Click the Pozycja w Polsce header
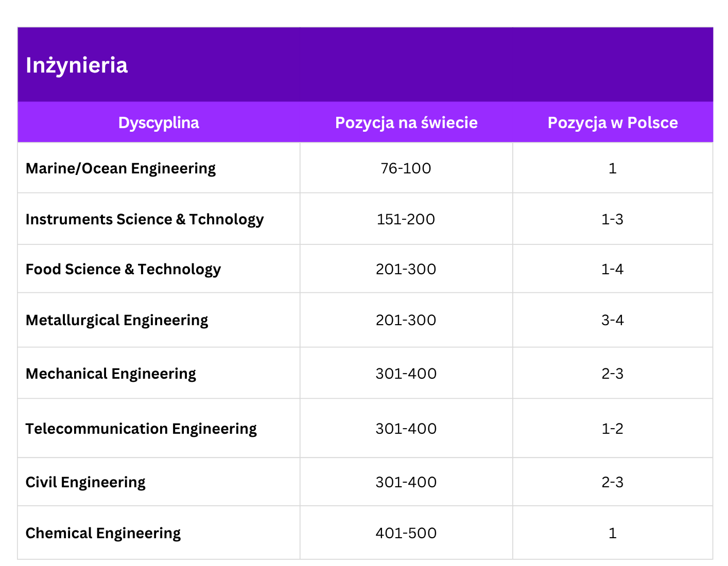The image size is (728, 566). [x=613, y=122]
